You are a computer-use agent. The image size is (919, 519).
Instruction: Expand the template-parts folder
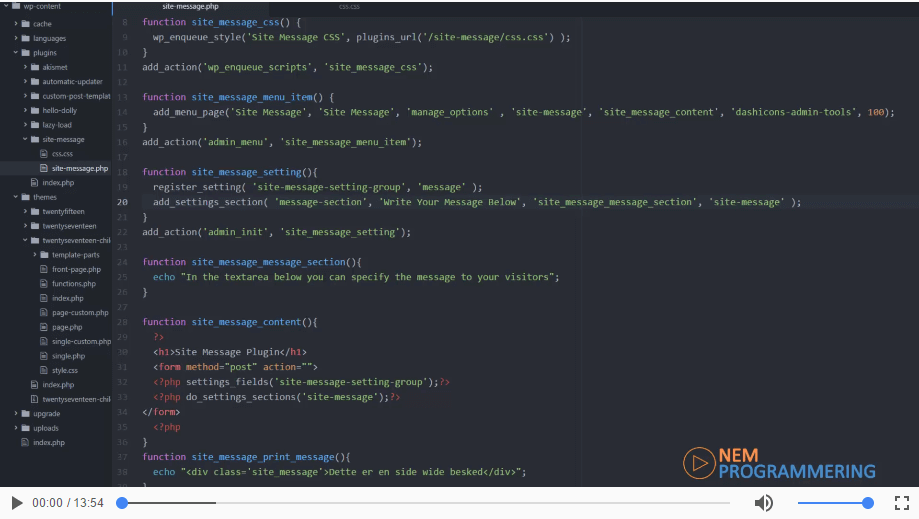pyautogui.click(x=35, y=255)
